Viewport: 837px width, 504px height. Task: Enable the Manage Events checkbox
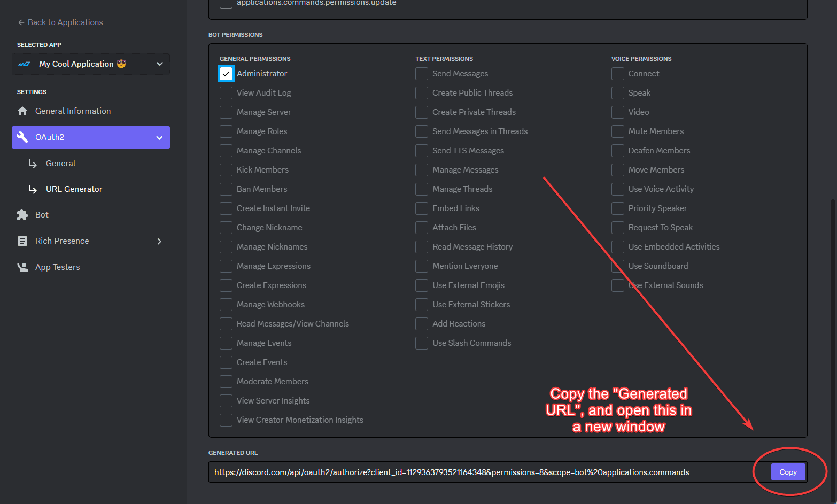coord(226,343)
